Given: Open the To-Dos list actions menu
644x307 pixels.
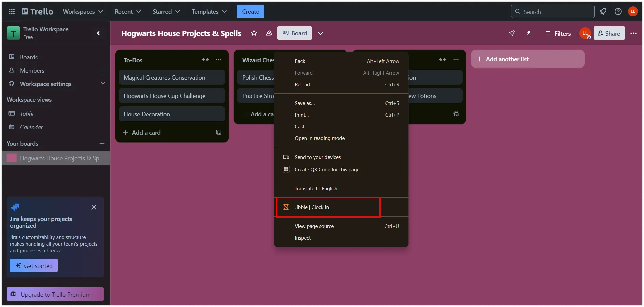Looking at the screenshot, I should (219, 60).
